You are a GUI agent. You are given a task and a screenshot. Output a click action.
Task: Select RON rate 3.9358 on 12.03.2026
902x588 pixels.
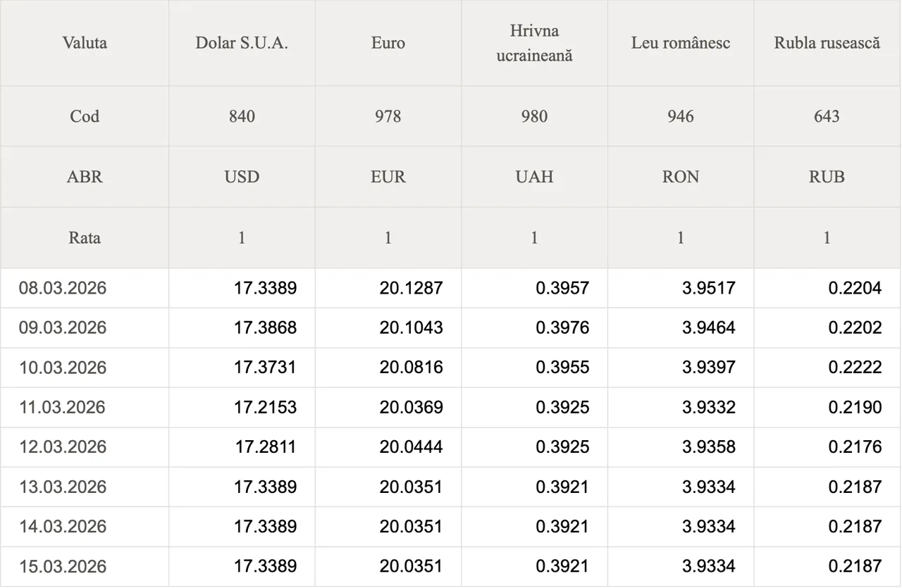708,447
